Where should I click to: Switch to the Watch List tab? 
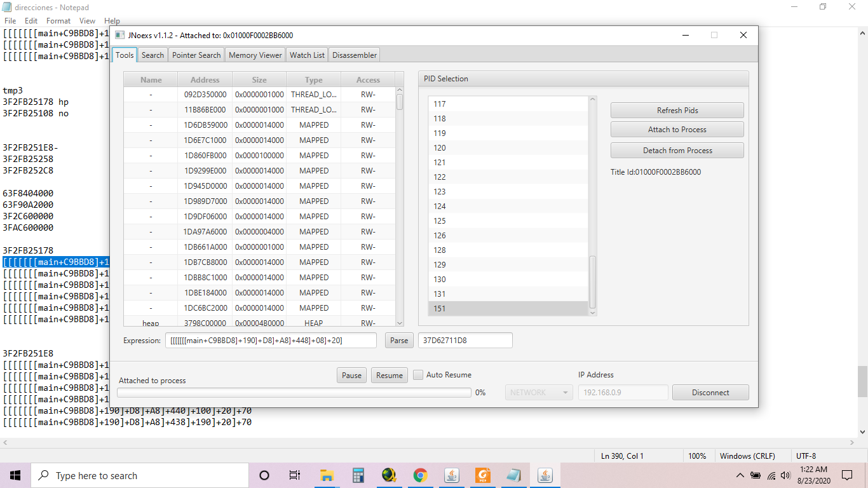coord(307,55)
